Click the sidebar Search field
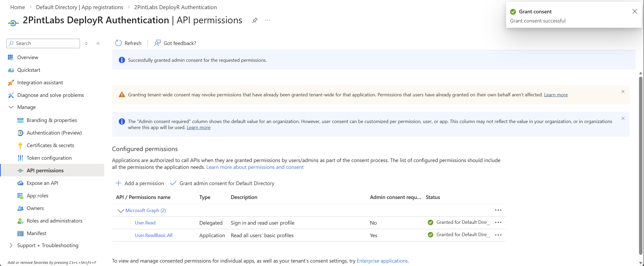 (43, 43)
